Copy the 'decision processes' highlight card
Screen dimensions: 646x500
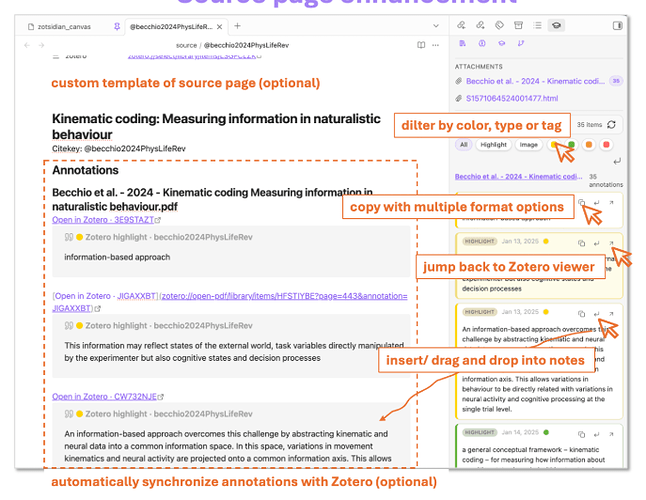pyautogui.click(x=581, y=243)
